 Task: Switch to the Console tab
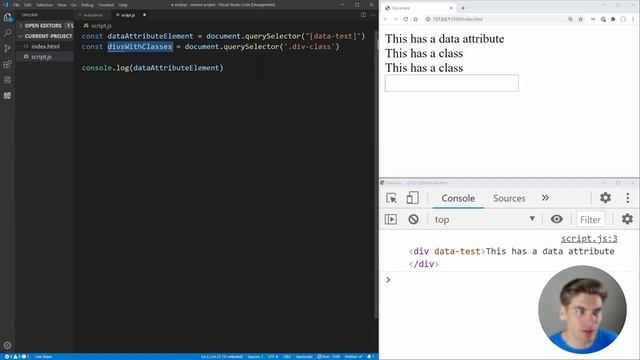click(x=458, y=198)
